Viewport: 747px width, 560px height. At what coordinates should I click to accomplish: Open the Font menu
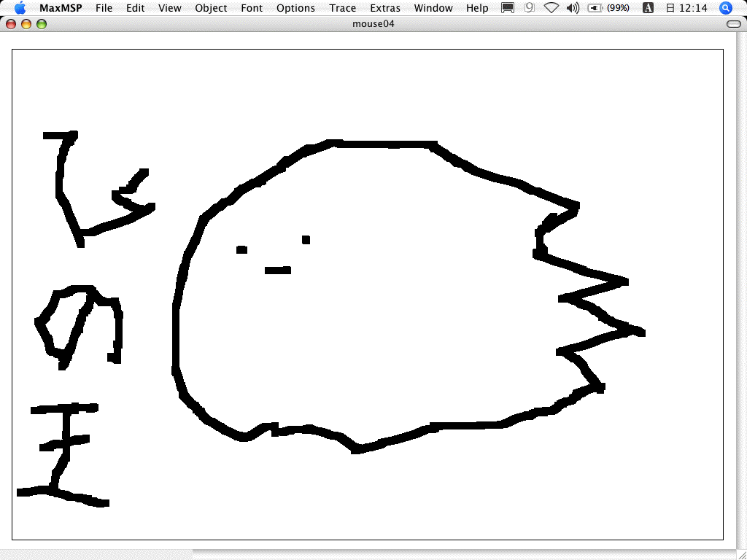coord(252,8)
